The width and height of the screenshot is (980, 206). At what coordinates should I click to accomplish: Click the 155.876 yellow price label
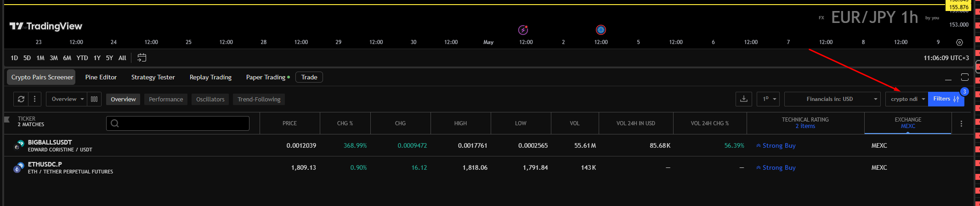(x=959, y=7)
